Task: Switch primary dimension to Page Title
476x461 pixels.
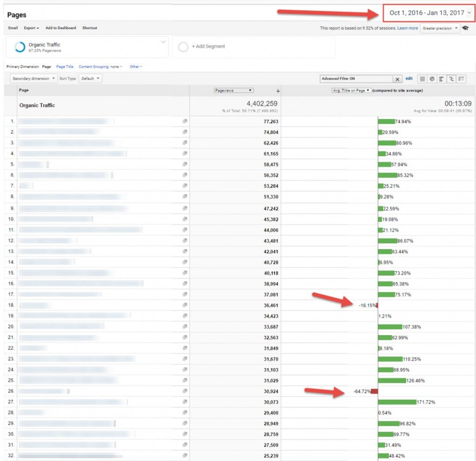Action: (65, 66)
